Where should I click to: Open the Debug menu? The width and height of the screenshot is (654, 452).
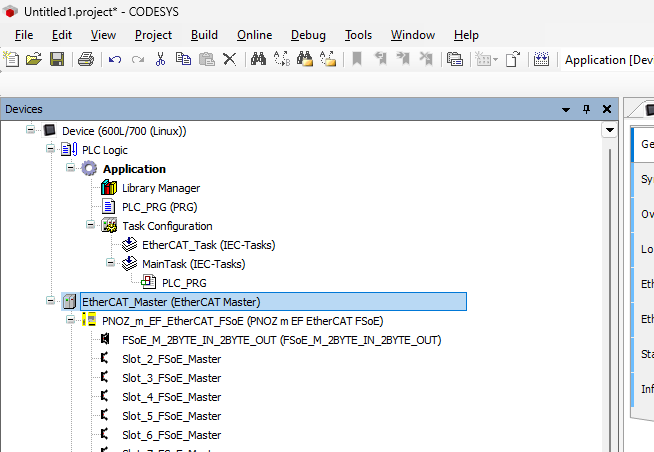(308, 35)
